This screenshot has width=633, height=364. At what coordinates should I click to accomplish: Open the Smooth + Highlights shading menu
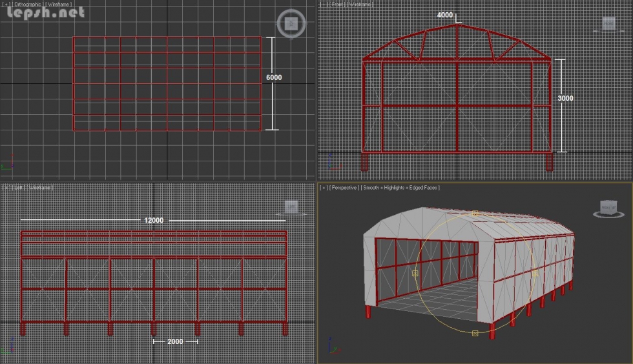point(401,188)
